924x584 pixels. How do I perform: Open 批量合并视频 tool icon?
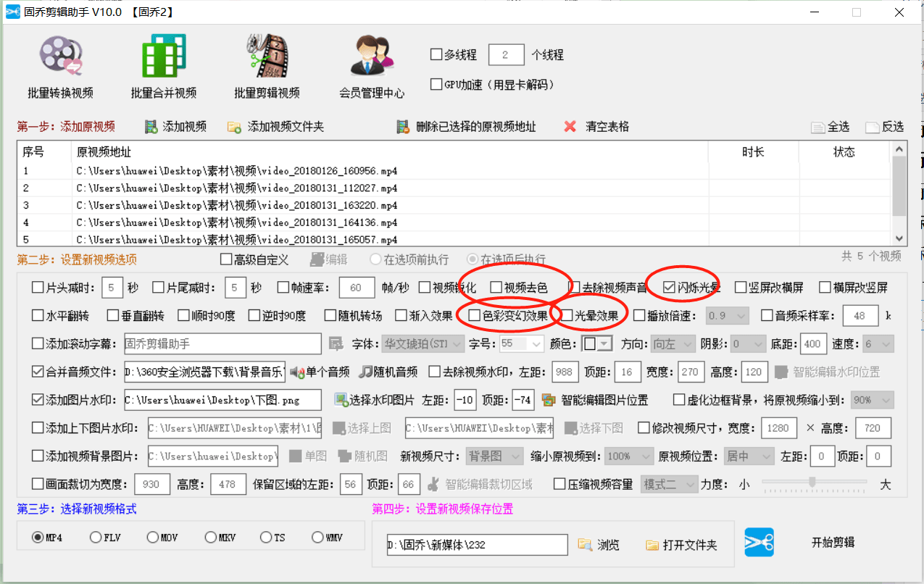163,57
